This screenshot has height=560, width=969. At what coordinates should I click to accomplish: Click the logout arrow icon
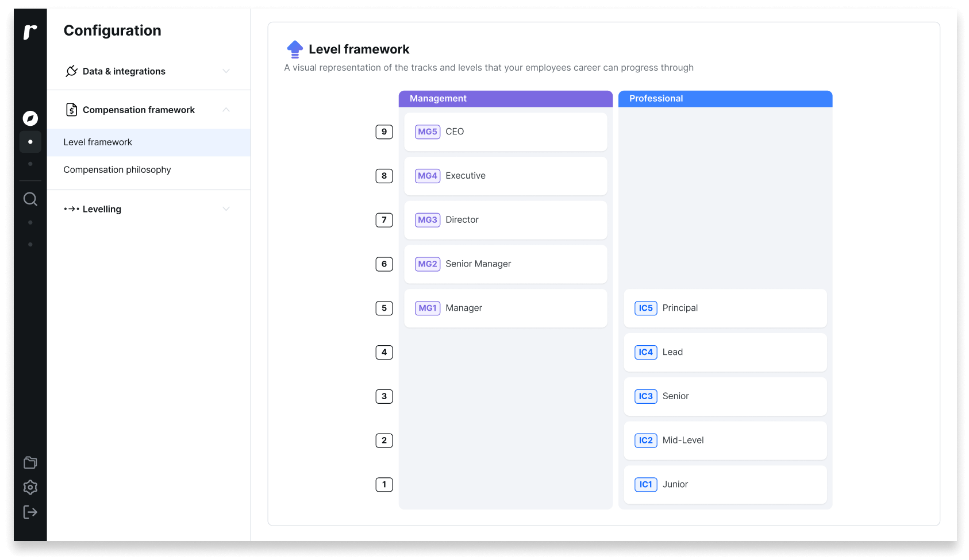click(x=30, y=512)
